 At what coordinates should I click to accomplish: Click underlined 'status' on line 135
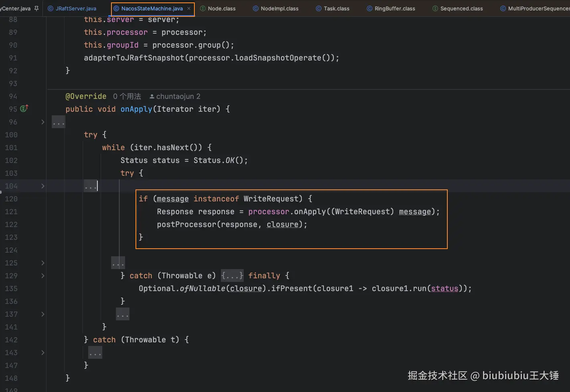click(x=445, y=288)
